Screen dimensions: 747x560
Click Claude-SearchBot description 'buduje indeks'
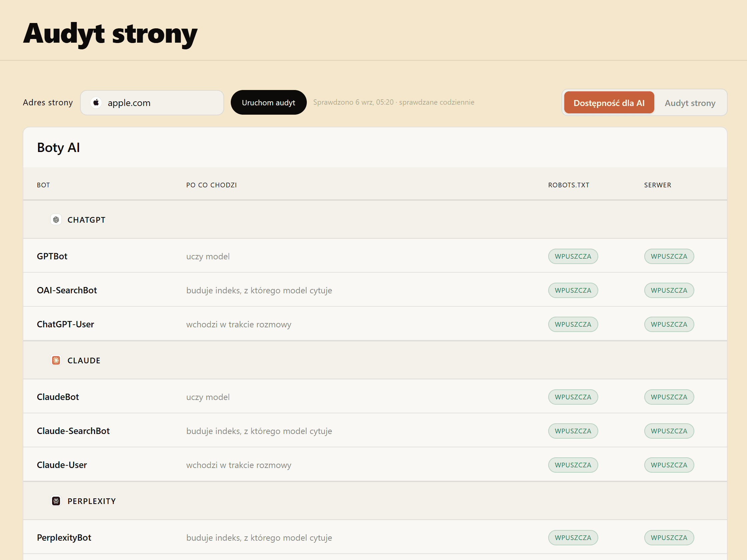tap(259, 431)
